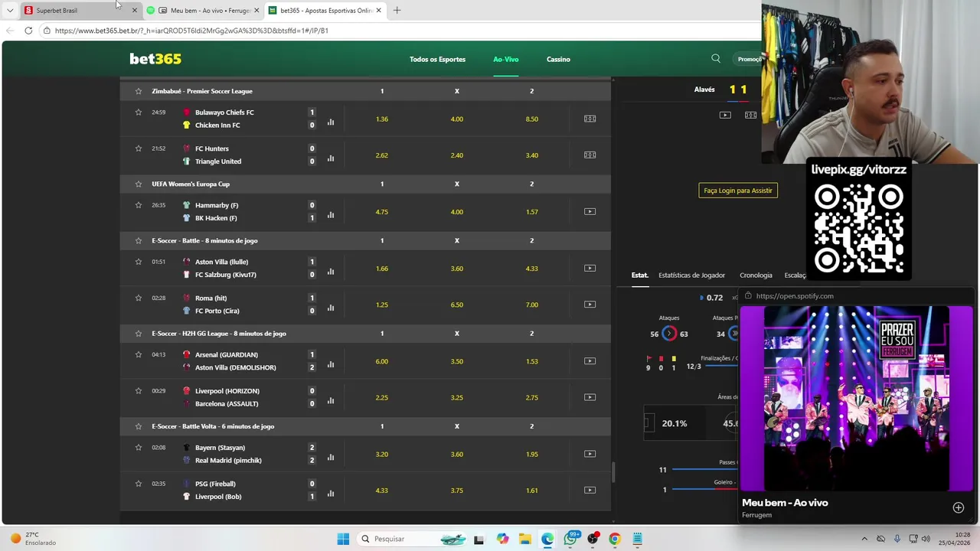Open Google Chrome from taskbar

(x=614, y=539)
